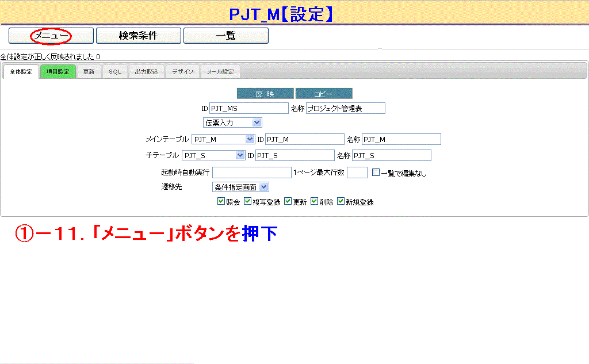This screenshot has width=589, height=364.
Task: Click the 反映 apply button
Action: [x=265, y=94]
